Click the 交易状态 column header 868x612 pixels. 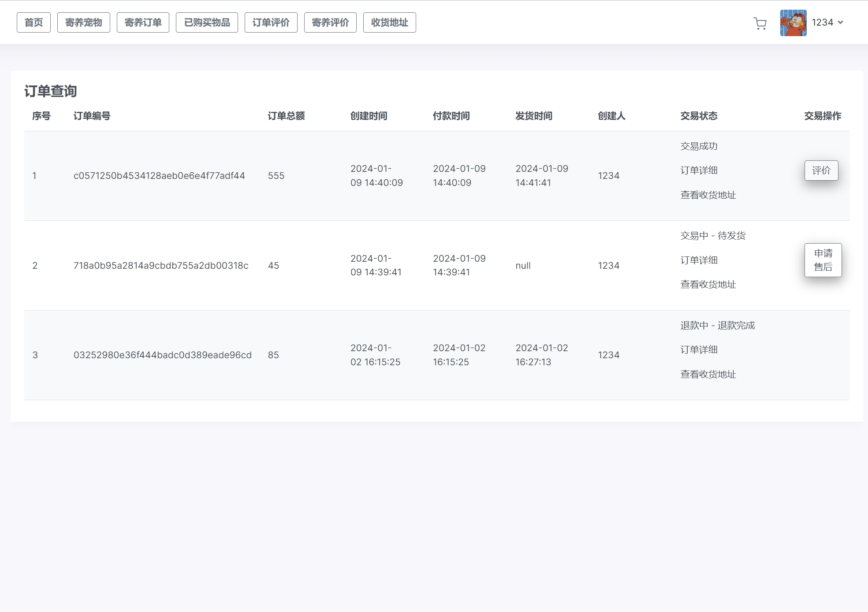point(699,116)
